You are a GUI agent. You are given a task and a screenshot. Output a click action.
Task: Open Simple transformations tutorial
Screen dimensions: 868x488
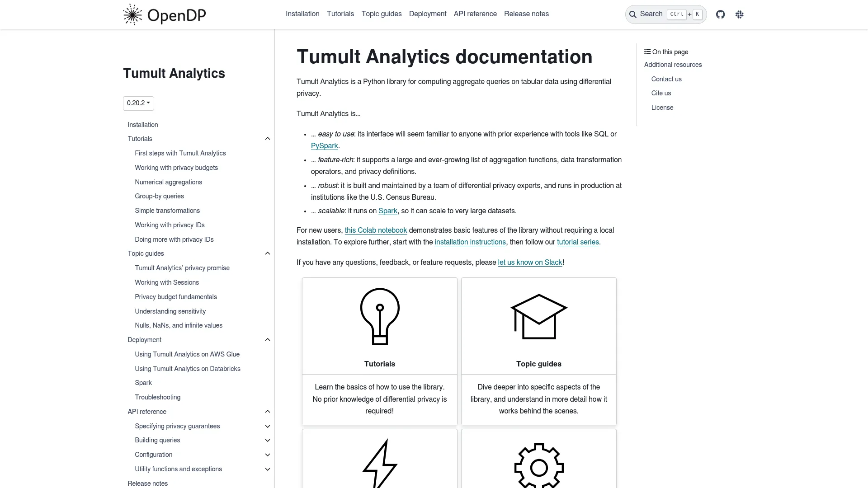coord(167,211)
